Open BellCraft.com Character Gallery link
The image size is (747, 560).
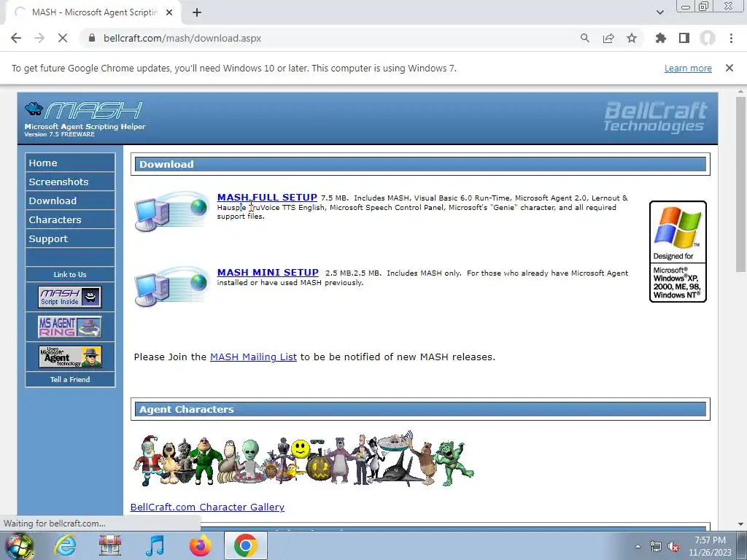point(207,507)
